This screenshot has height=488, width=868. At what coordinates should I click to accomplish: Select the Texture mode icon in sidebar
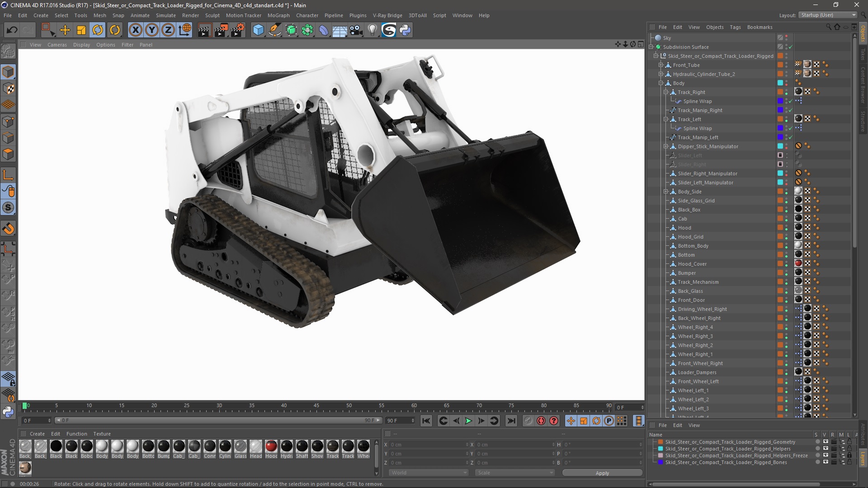click(8, 89)
